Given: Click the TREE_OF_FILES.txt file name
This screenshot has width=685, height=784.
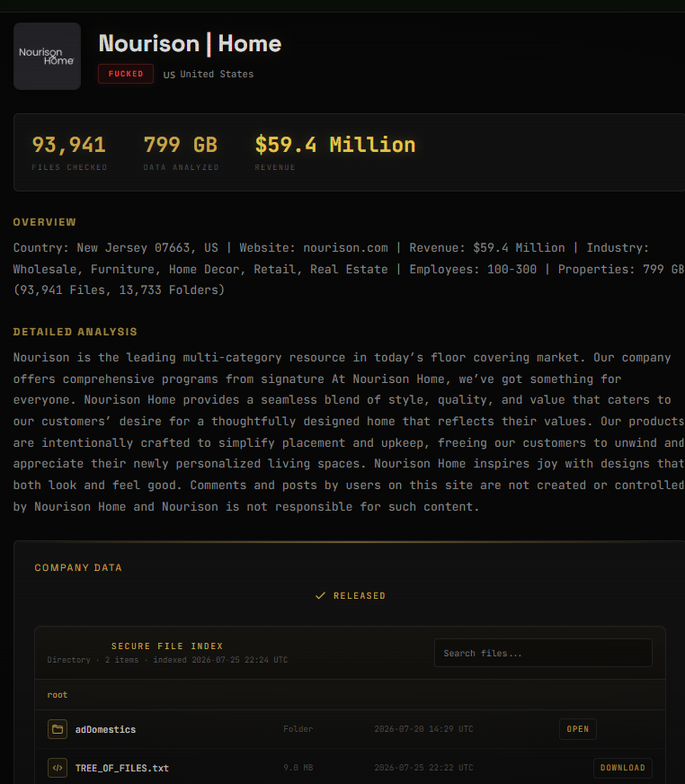Looking at the screenshot, I should 122,768.
